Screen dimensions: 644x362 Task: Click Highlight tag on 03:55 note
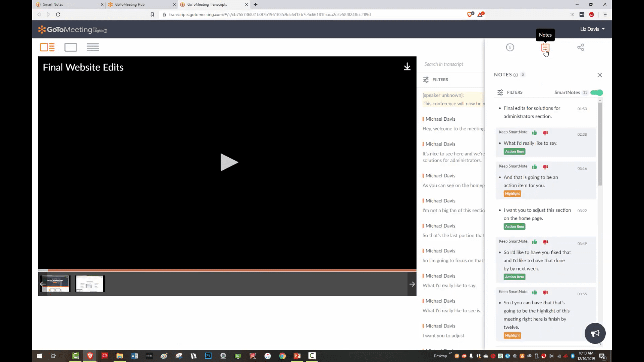click(x=512, y=336)
